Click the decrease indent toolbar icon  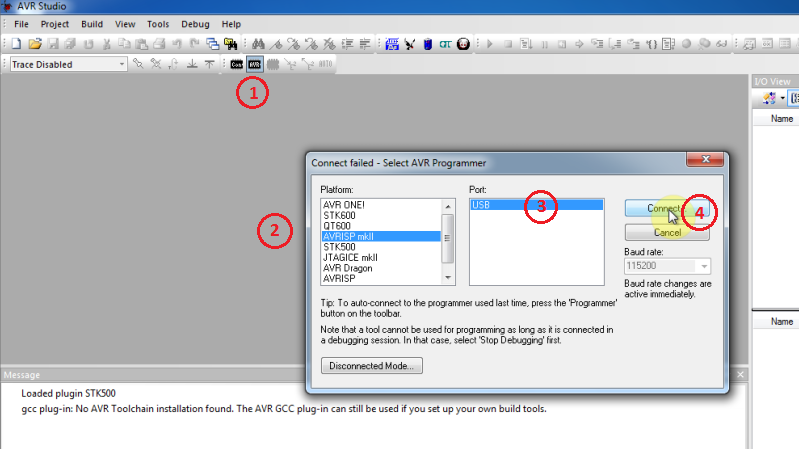point(365,44)
